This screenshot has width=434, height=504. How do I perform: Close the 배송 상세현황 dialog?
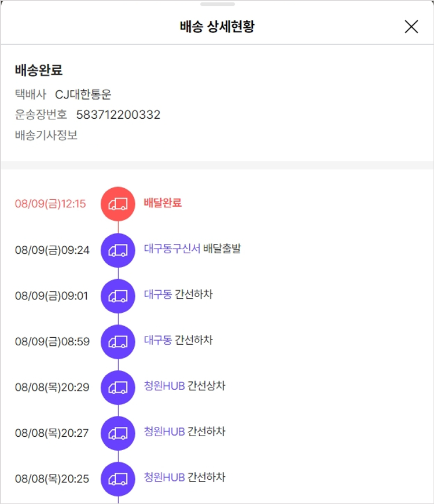tap(411, 27)
